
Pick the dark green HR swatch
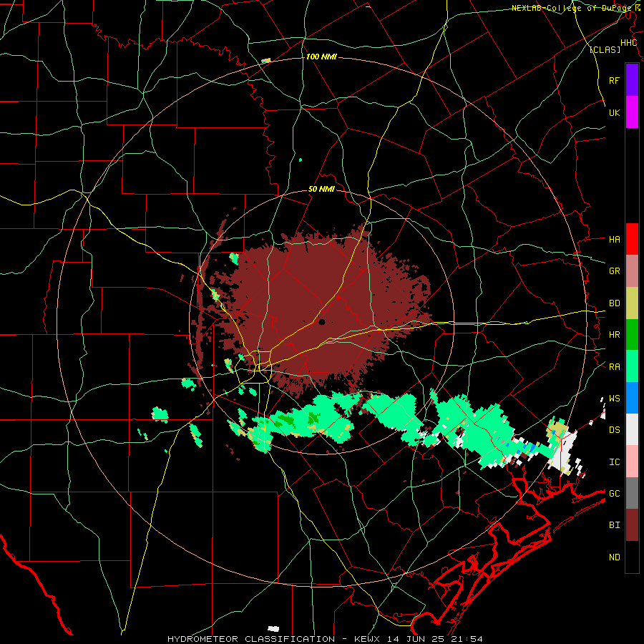(x=632, y=335)
